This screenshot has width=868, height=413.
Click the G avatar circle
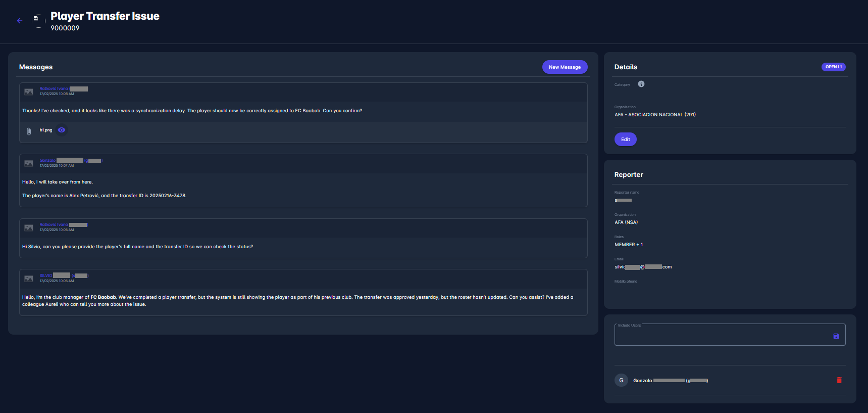pyautogui.click(x=621, y=380)
